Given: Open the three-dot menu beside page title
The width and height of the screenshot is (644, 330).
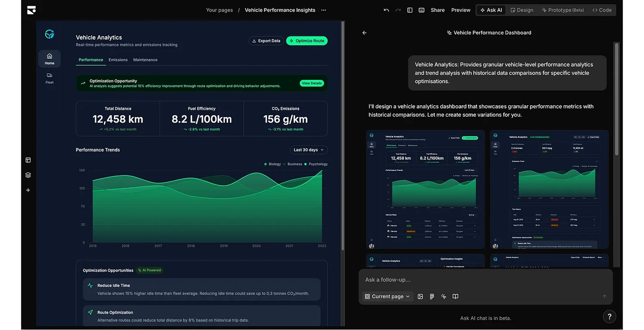Looking at the screenshot, I should (x=324, y=10).
